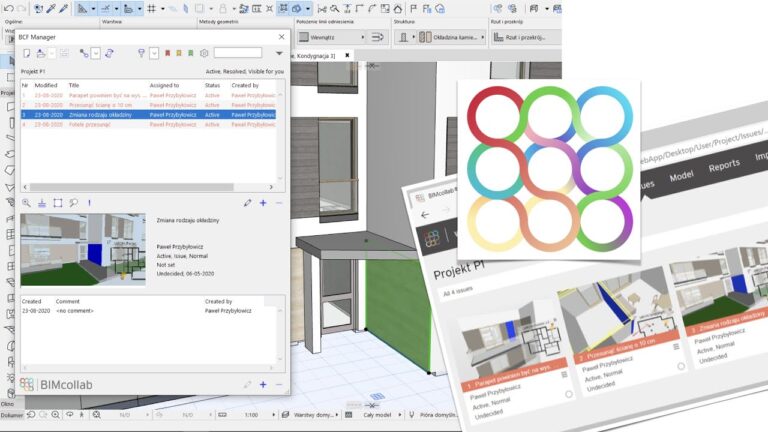Click the synchronize arrows icon in the BCF toolbar
The height and width of the screenshot is (432, 768).
pyautogui.click(x=108, y=53)
